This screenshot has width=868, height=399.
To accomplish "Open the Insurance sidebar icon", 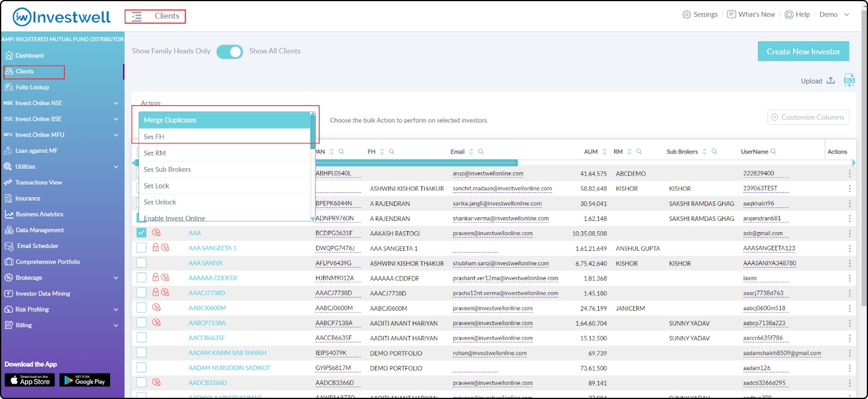I will tap(8, 198).
